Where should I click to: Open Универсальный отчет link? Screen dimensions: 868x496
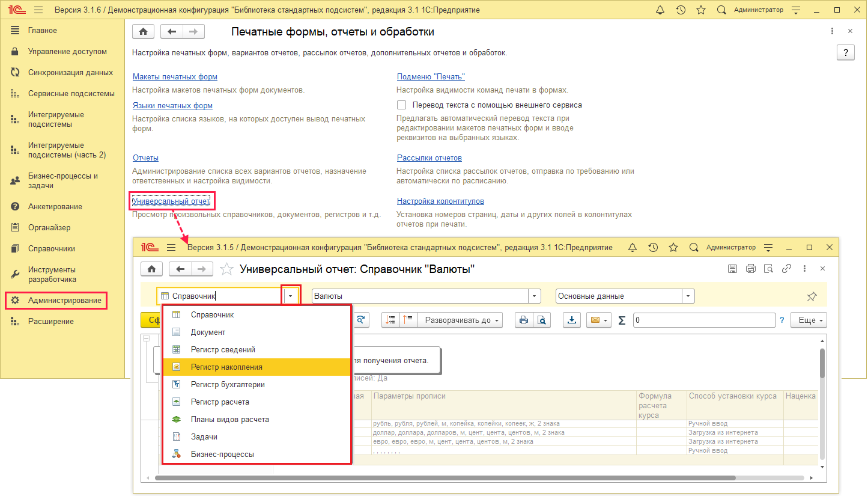click(x=171, y=201)
